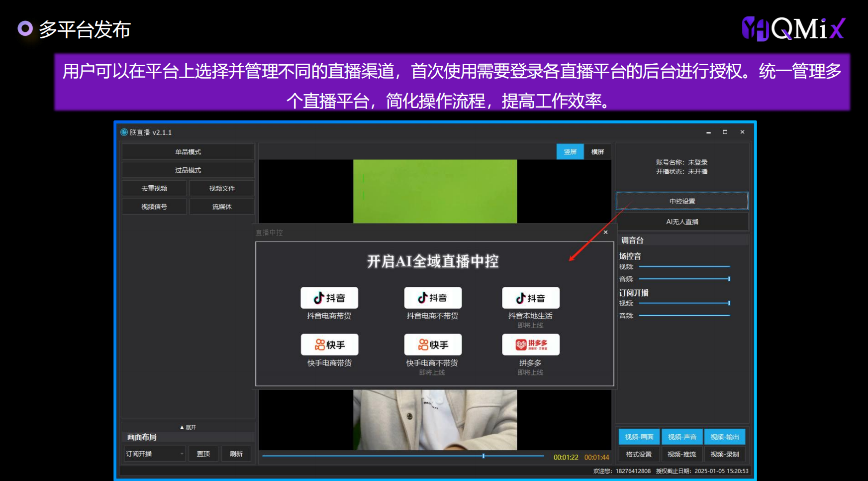Image resolution: width=868 pixels, height=481 pixels.
Task: Select the 快手电商带货 Kuaishou logo
Action: [x=329, y=345]
